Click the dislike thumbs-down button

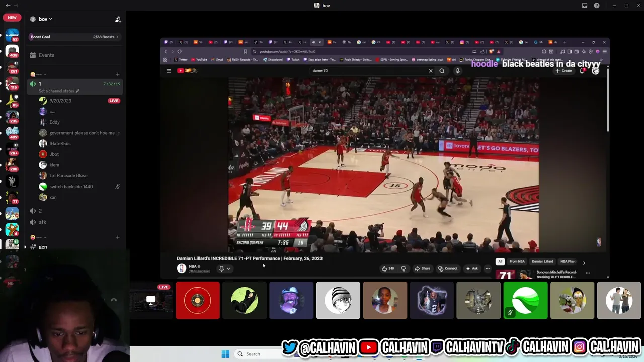coord(404,268)
